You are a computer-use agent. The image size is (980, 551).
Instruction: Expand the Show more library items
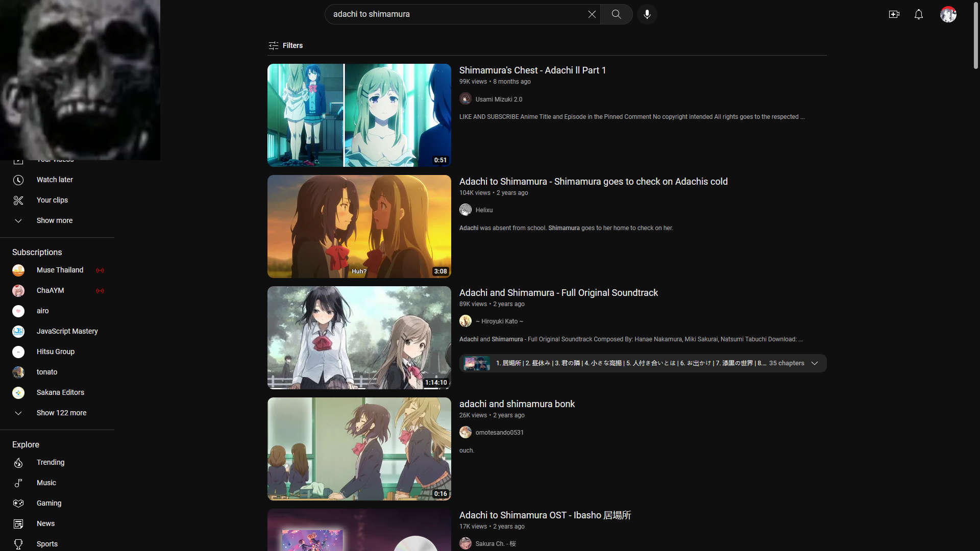[x=54, y=220]
